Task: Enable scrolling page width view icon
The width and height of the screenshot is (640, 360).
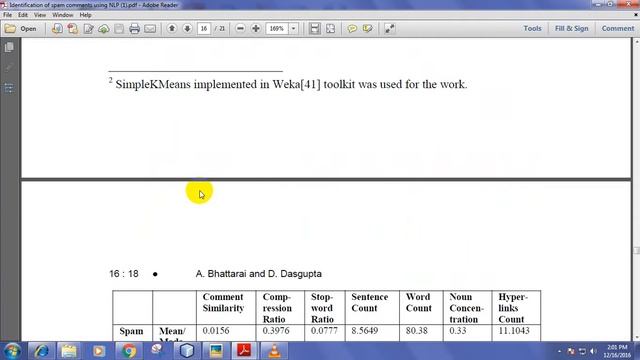Action: [315, 29]
